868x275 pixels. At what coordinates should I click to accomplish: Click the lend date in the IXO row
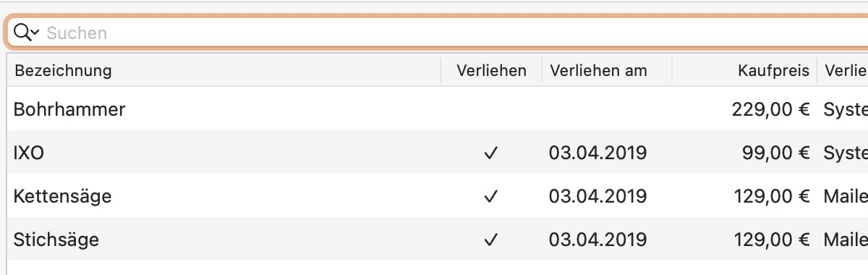[x=597, y=153]
